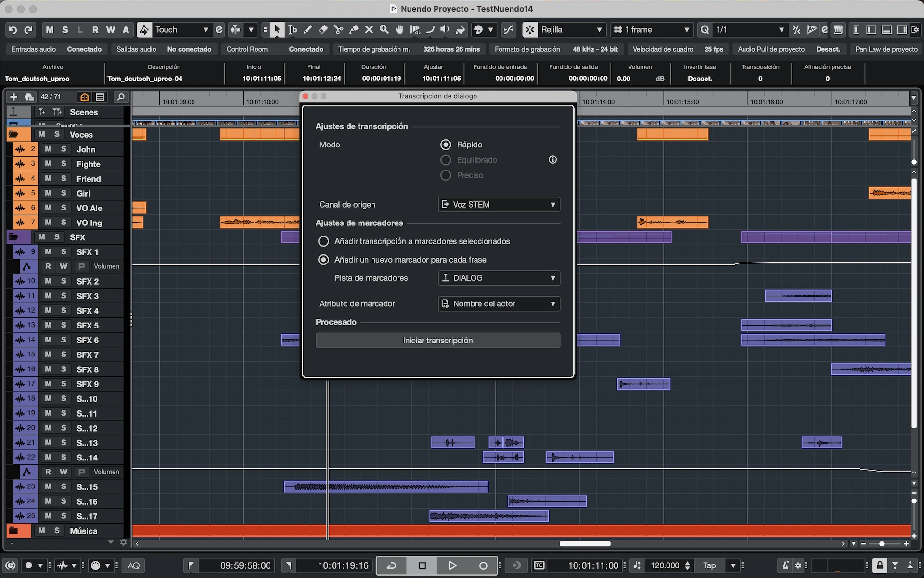
Task: Click the Add Track plus icon
Action: 13,97
